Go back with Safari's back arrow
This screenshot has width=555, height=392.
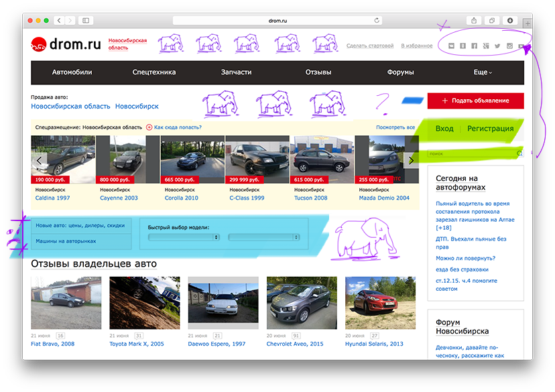point(59,21)
